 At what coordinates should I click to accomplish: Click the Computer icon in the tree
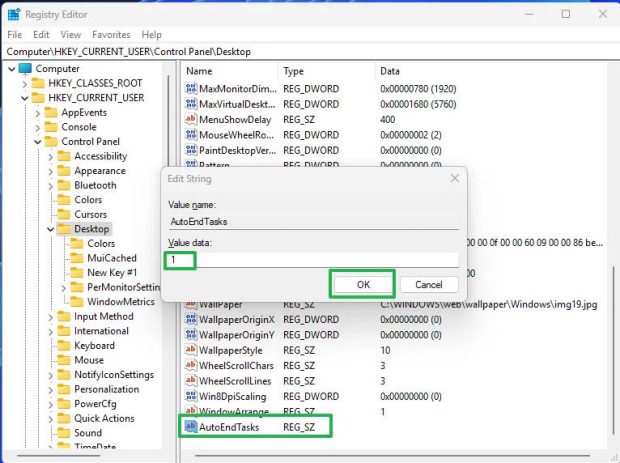coord(25,69)
